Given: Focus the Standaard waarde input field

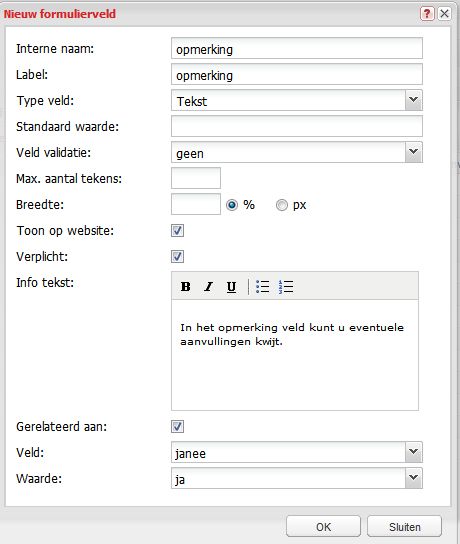Looking at the screenshot, I should click(x=297, y=126).
